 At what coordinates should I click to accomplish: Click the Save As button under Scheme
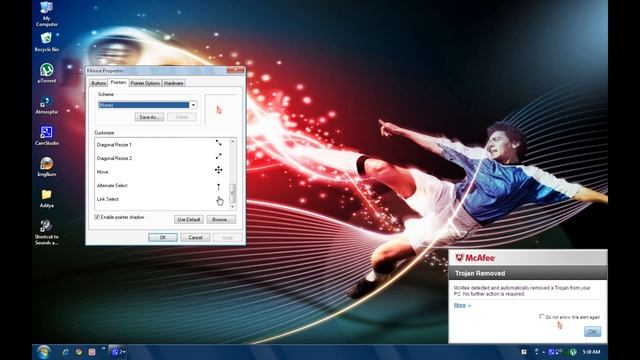[149, 117]
